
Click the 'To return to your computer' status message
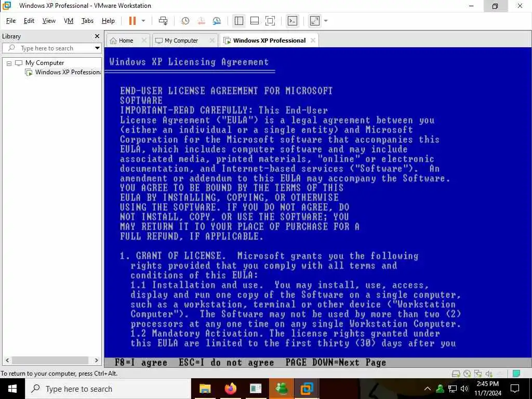[x=59, y=374]
